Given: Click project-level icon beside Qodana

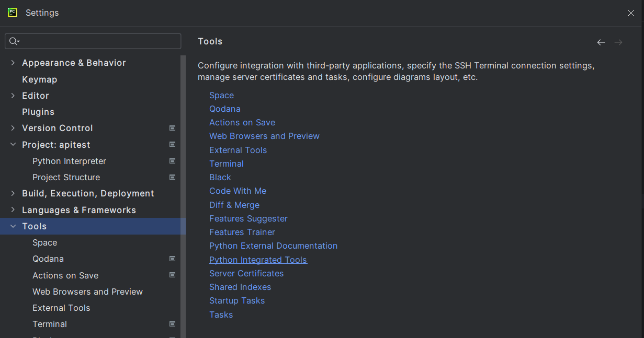Looking at the screenshot, I should (x=172, y=259).
